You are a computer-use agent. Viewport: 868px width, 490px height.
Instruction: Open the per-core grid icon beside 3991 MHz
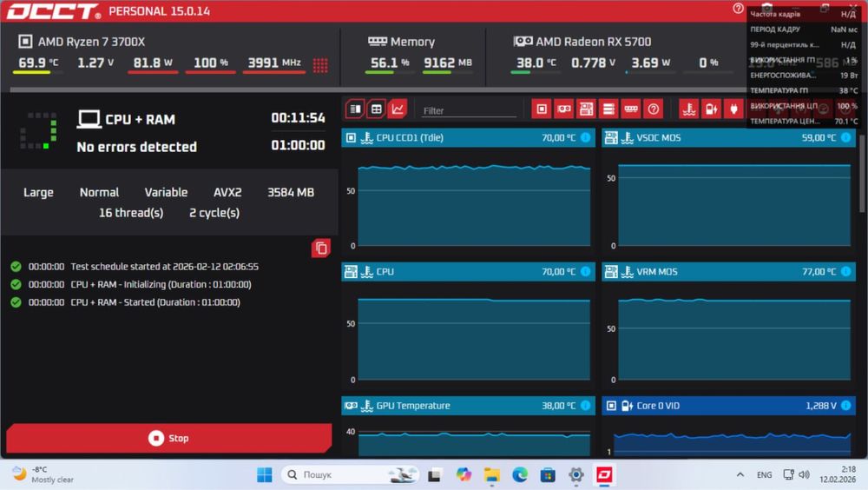tap(320, 65)
